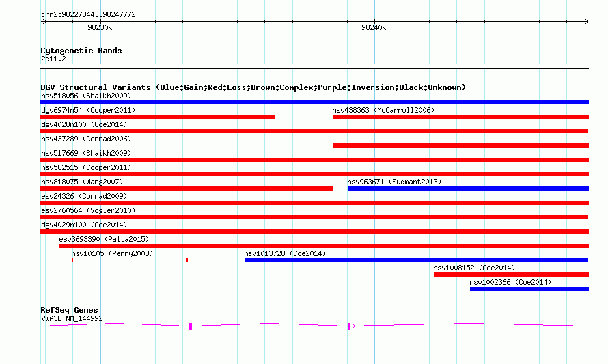Click the RefSeq Genes track title
The width and height of the screenshot is (608, 364).
point(69,310)
